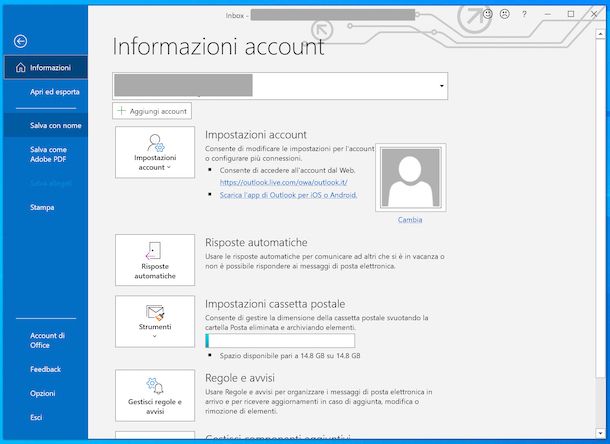Click the Cambia photo link
This screenshot has width=610, height=444.
coord(410,219)
